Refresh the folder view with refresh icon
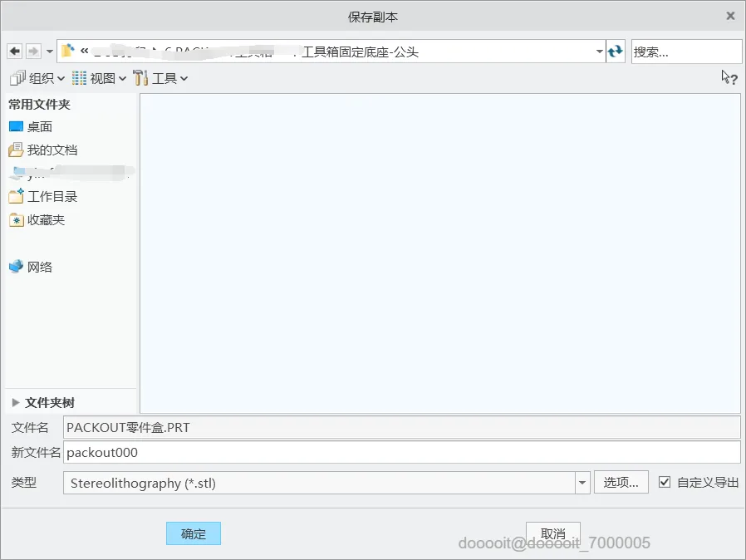746x560 pixels. click(616, 51)
